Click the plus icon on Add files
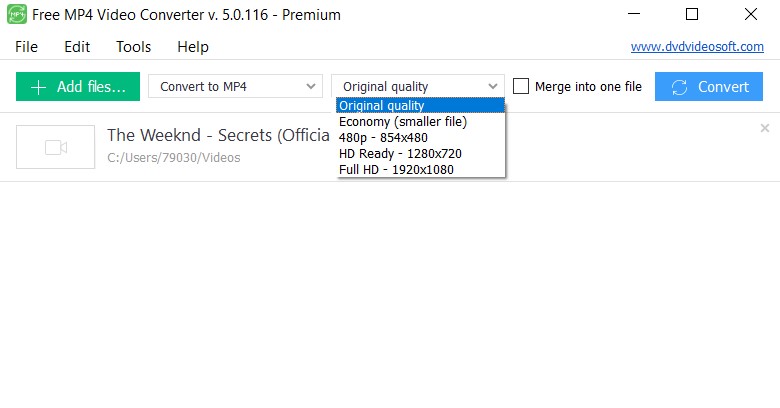Image resolution: width=780 pixels, height=408 pixels. pyautogui.click(x=38, y=87)
